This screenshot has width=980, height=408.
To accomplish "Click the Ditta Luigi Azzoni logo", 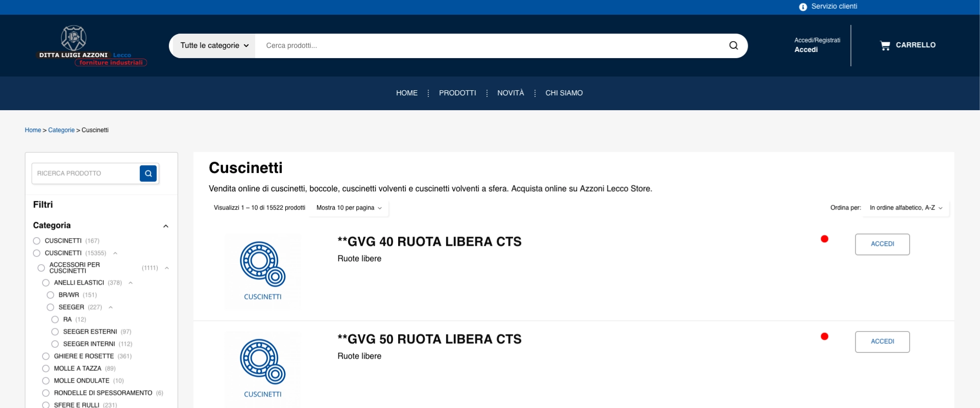I will (92, 46).
